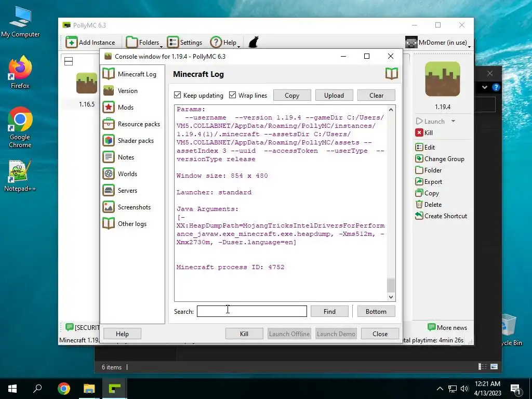Kill the game from console footer
Image resolution: width=532 pixels, height=399 pixels.
coord(244,334)
